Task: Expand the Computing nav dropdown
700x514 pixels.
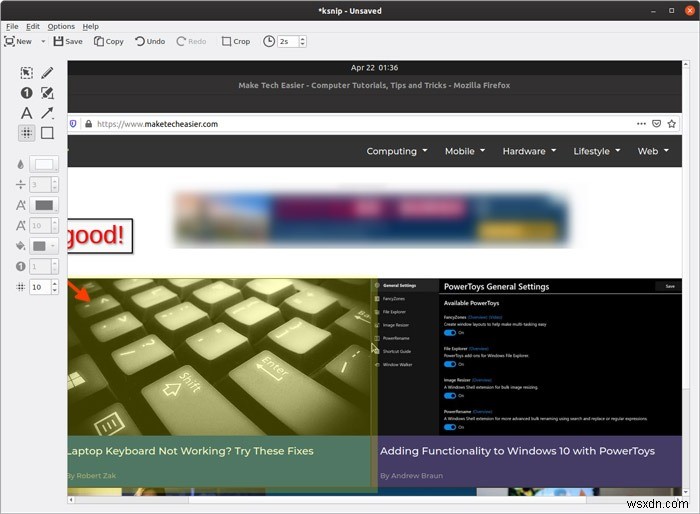Action: (397, 151)
